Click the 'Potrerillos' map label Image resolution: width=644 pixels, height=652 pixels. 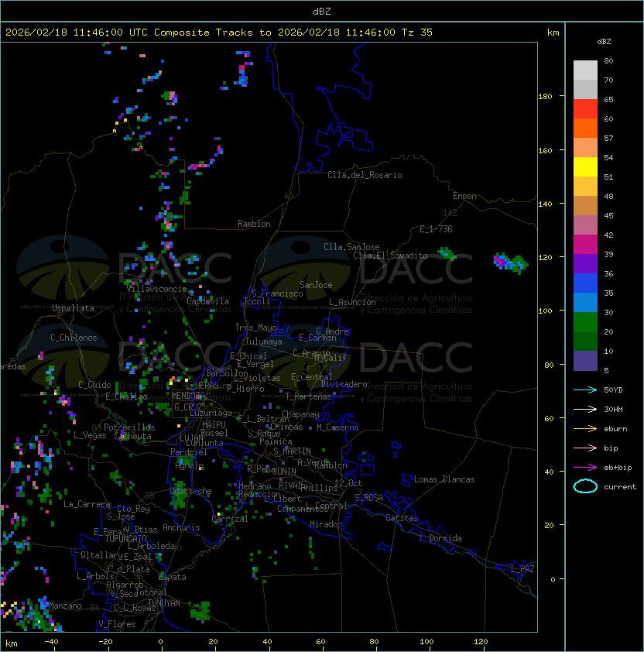[x=129, y=427]
